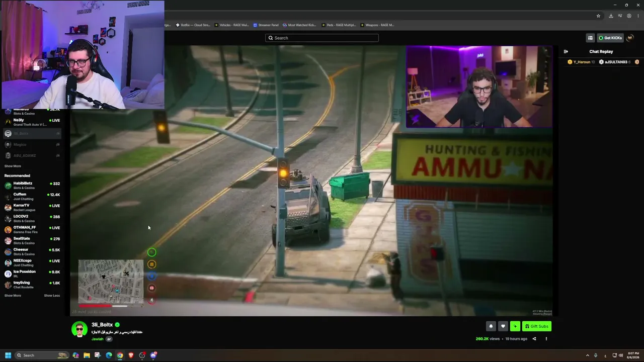
Task: Click the green subscribe star button
Action: [x=515, y=326]
